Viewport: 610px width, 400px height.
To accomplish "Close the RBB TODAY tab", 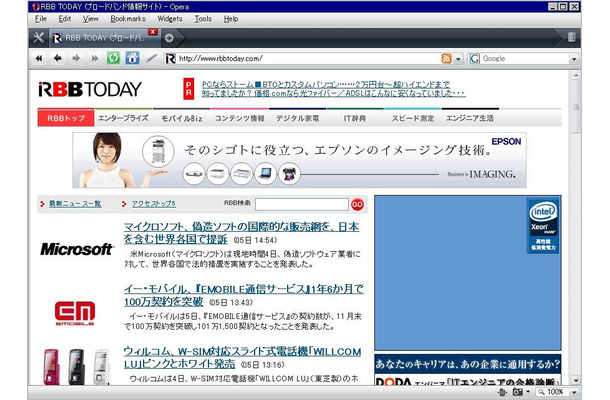I will [153, 32].
